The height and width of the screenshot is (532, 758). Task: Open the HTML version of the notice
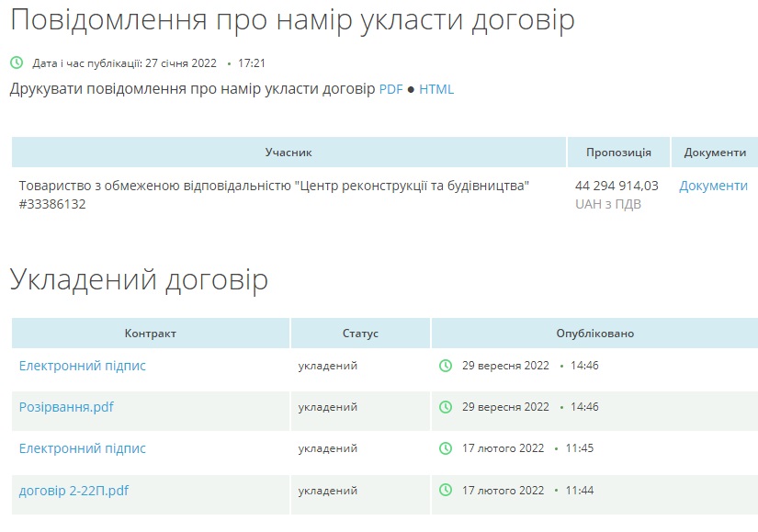pos(436,89)
